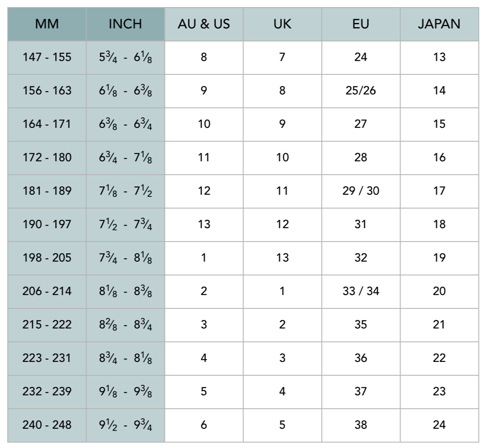Select the EU size 33 / 34 cell
Screen dimensions: 484x448
pos(361,291)
